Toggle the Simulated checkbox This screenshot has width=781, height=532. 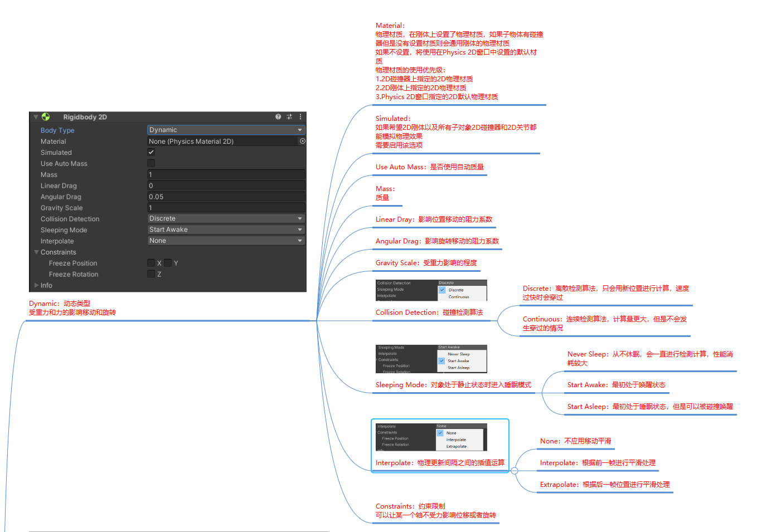(151, 152)
